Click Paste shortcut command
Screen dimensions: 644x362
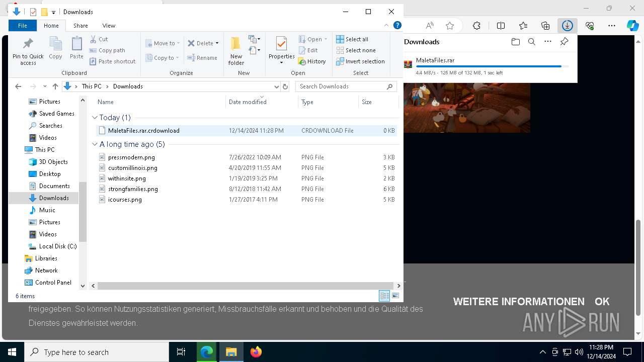tap(112, 61)
